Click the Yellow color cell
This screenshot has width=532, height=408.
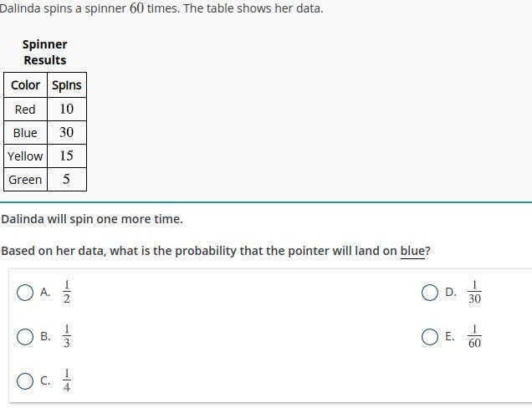pos(25,156)
